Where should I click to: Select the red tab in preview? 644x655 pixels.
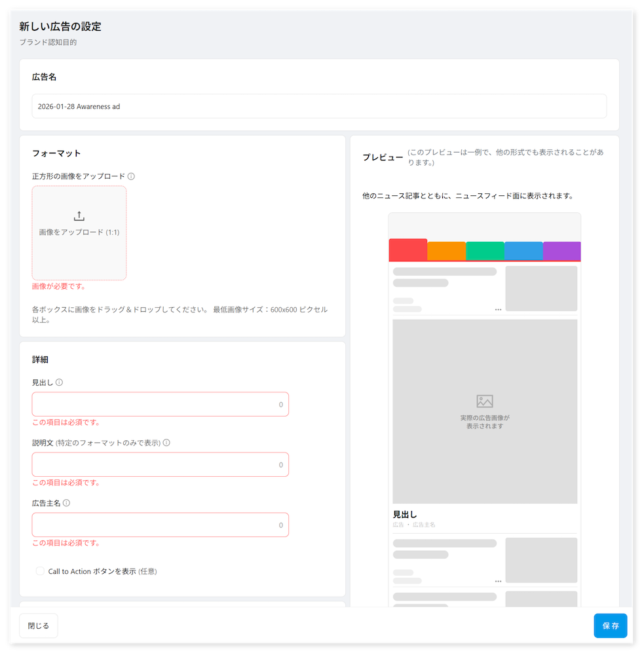pyautogui.click(x=407, y=250)
